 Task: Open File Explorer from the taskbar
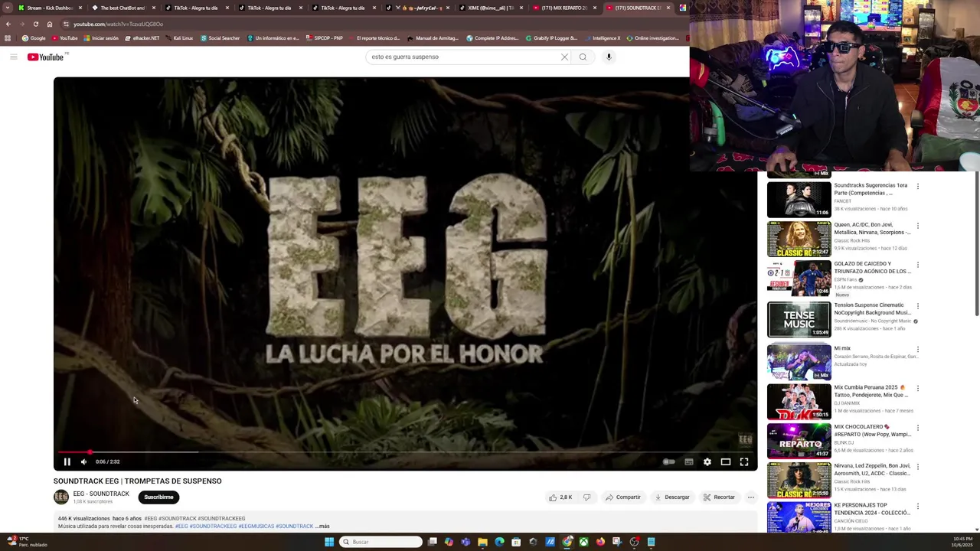point(482,542)
